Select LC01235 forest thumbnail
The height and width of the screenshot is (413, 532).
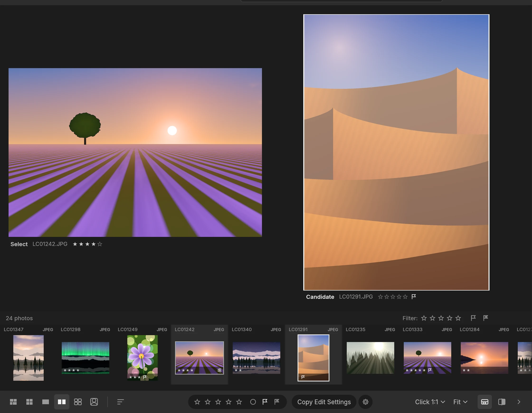pyautogui.click(x=370, y=358)
